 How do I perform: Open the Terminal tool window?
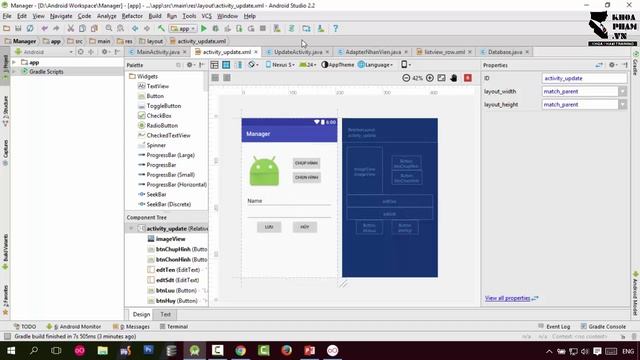173,327
